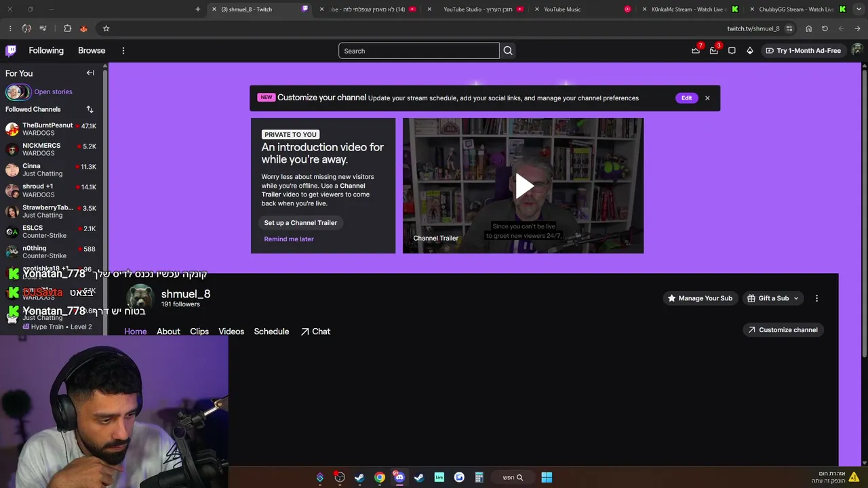
Task: Click the browser home button
Action: [808, 28]
